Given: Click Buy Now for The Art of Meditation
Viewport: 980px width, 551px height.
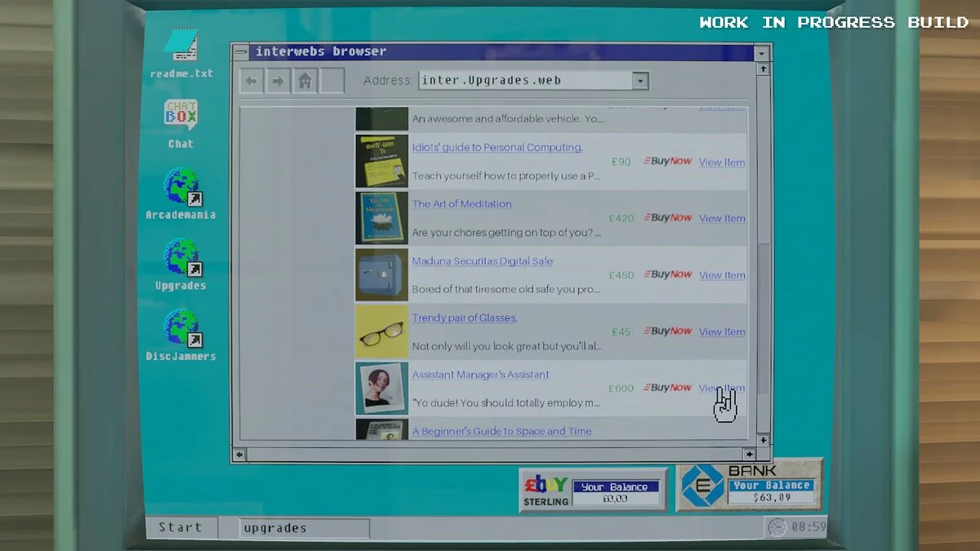Looking at the screenshot, I should coord(668,218).
